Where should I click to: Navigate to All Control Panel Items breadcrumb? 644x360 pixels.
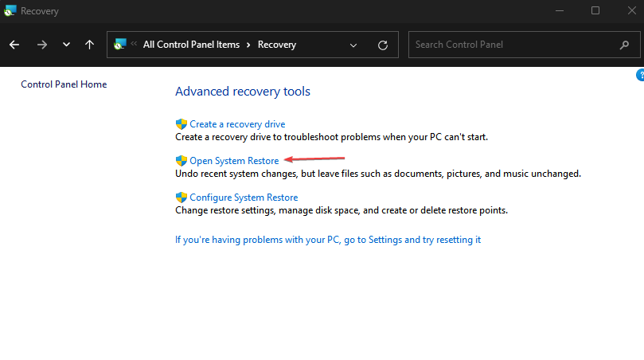(x=191, y=45)
